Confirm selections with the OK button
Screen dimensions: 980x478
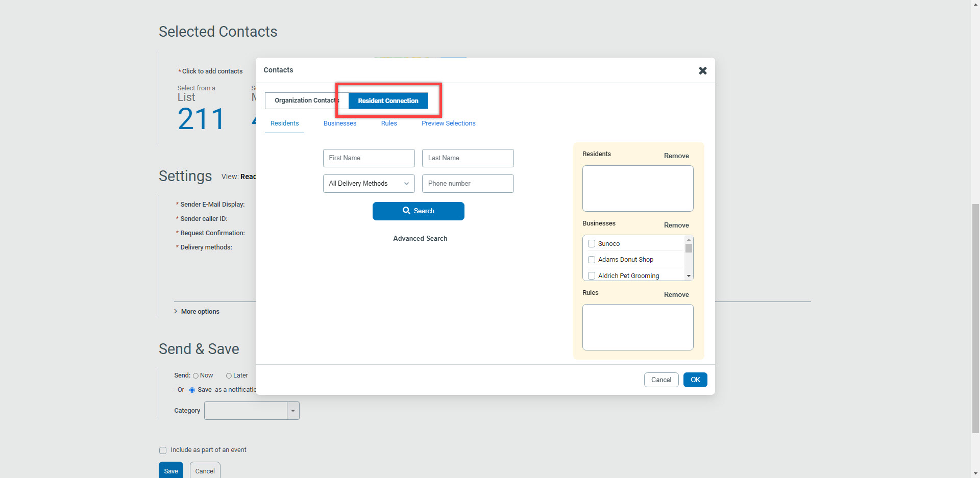695,380
